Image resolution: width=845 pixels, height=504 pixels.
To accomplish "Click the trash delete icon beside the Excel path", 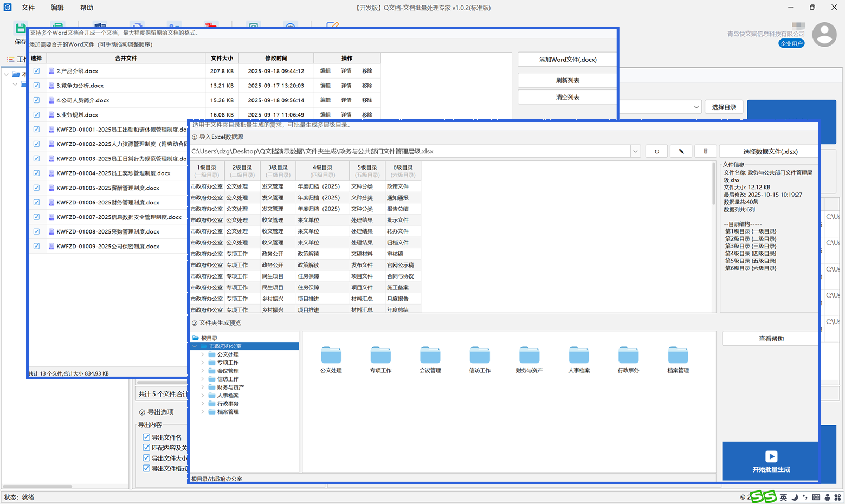I will 705,152.
